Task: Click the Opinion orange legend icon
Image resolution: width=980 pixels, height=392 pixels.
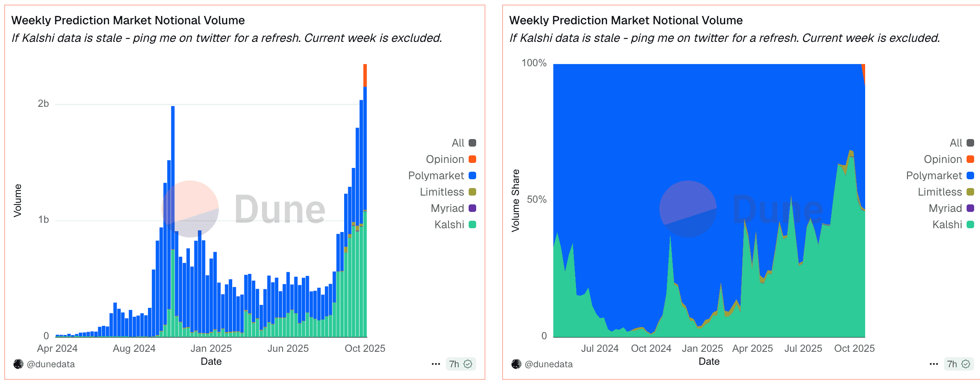Action: [472, 159]
